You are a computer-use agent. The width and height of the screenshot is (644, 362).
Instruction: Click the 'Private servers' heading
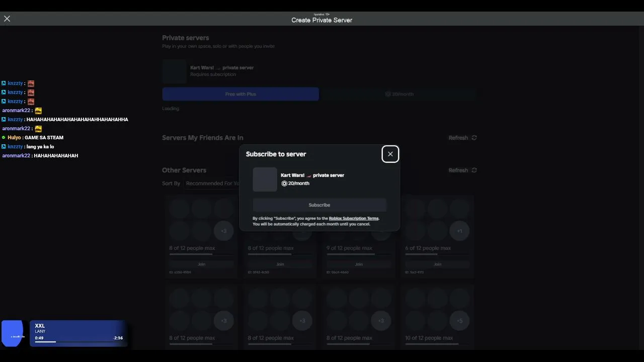186,38
